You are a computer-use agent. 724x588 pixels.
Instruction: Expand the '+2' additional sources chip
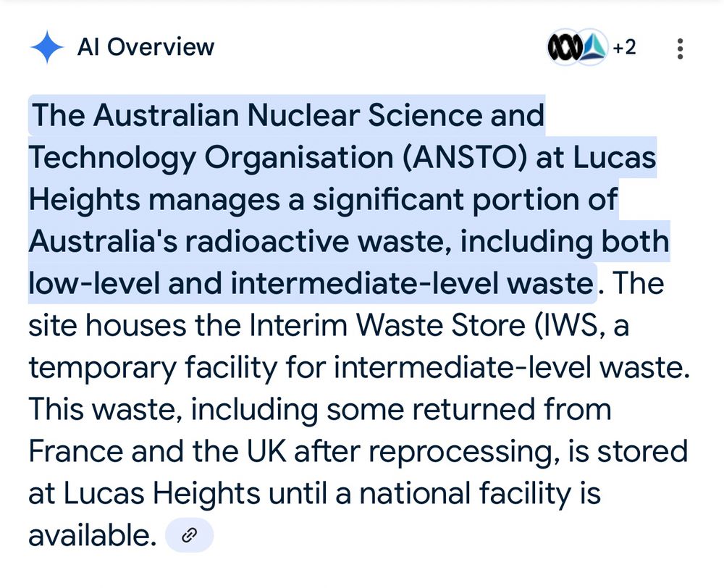626,47
